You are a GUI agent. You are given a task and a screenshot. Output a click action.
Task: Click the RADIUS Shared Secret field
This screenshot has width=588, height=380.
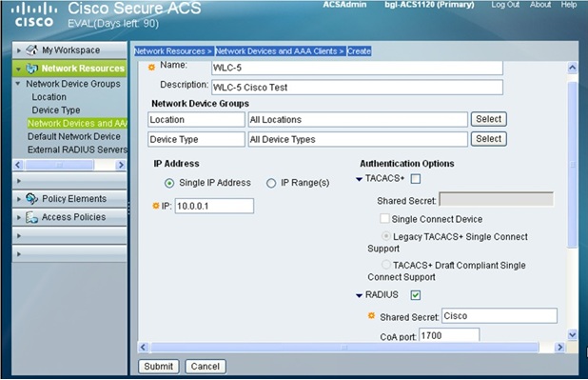500,316
